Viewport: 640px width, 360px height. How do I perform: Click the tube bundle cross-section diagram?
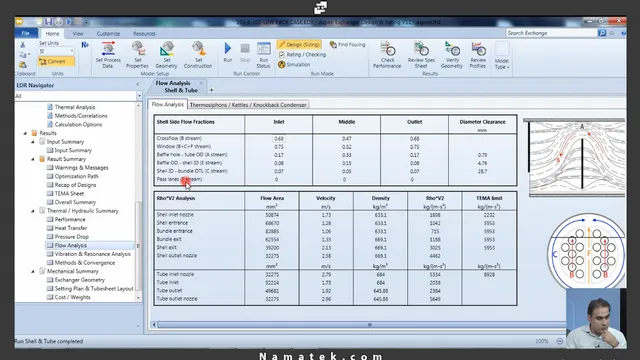tap(586, 251)
